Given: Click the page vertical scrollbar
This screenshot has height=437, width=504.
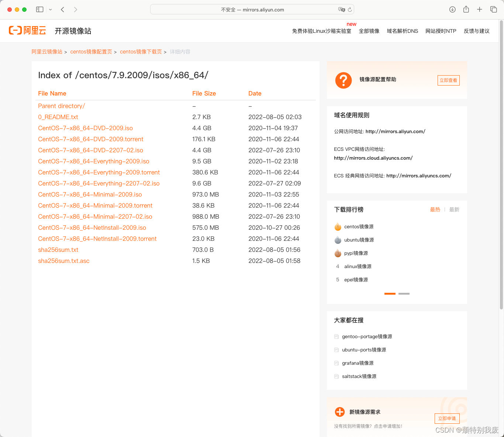Looking at the screenshot, I should pos(501,165).
